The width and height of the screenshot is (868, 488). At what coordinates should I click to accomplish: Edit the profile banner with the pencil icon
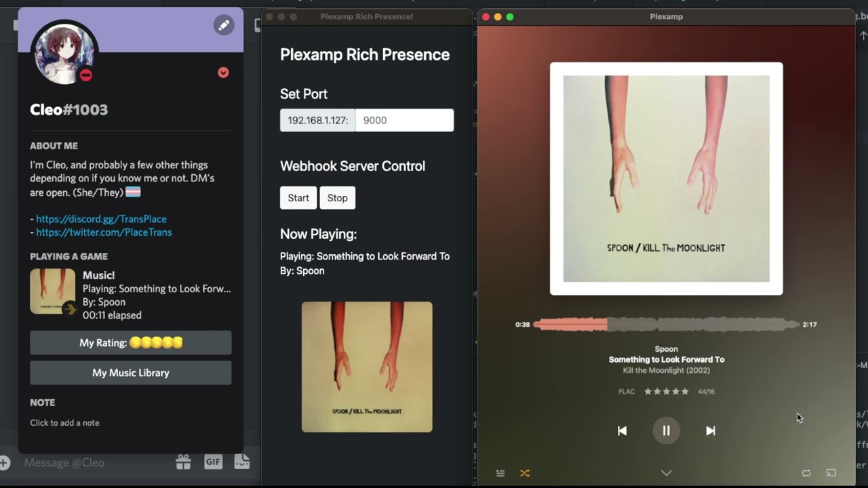click(224, 25)
